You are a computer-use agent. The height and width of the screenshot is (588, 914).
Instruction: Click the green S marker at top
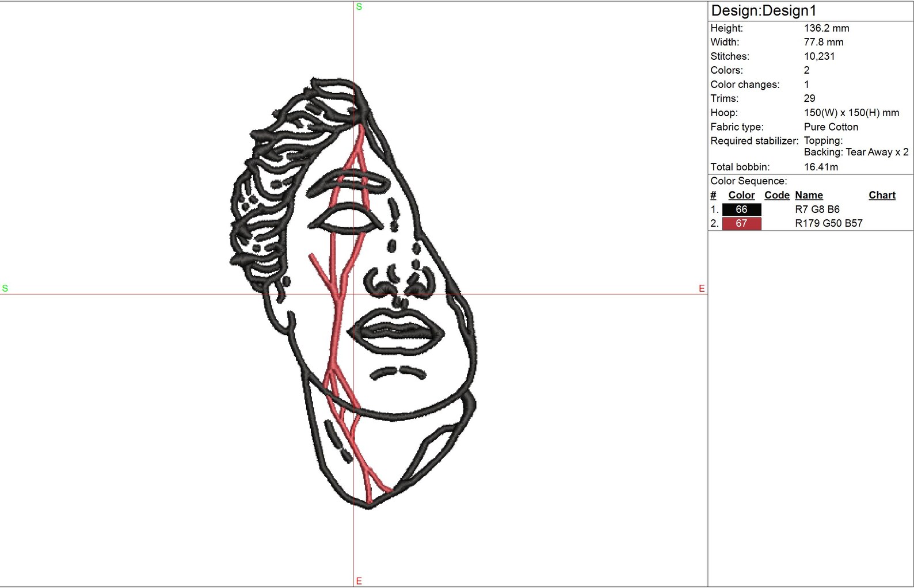(x=359, y=7)
